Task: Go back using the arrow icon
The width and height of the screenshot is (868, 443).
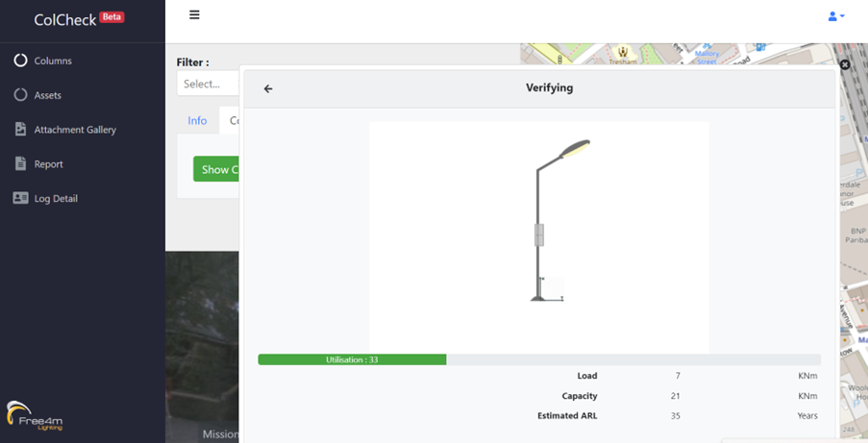Action: point(268,88)
